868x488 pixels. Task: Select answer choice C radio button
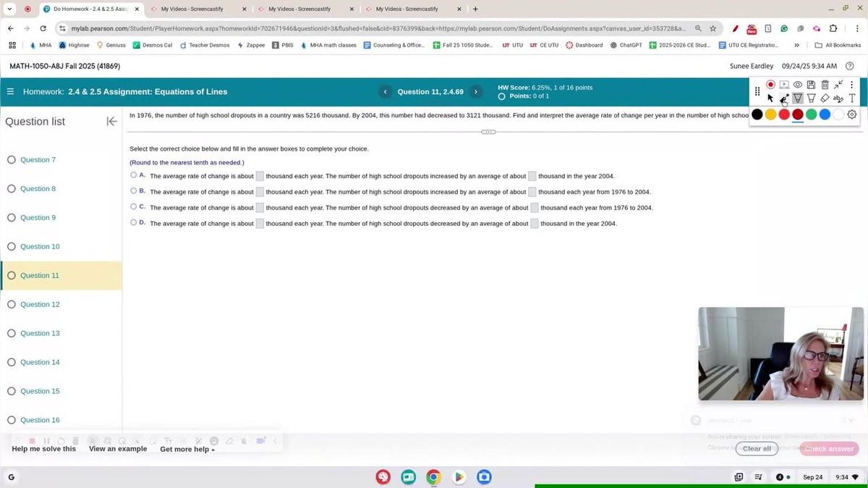pyautogui.click(x=133, y=206)
